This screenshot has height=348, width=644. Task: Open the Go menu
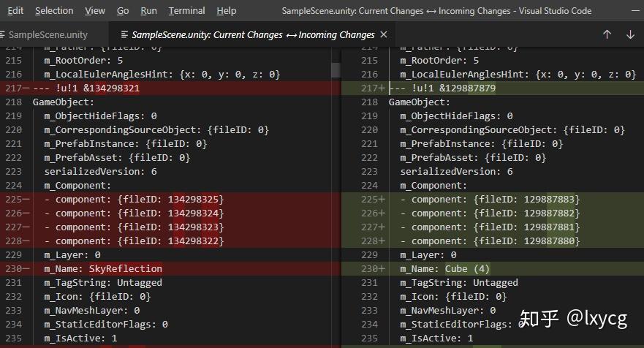click(123, 11)
